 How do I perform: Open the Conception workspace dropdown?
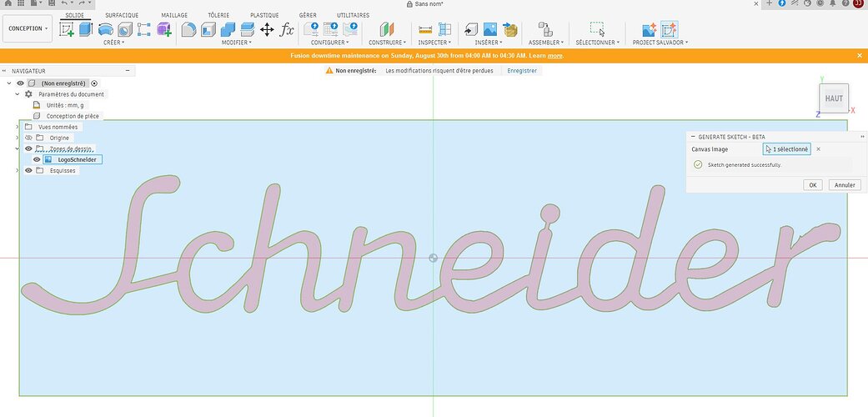coord(28,28)
